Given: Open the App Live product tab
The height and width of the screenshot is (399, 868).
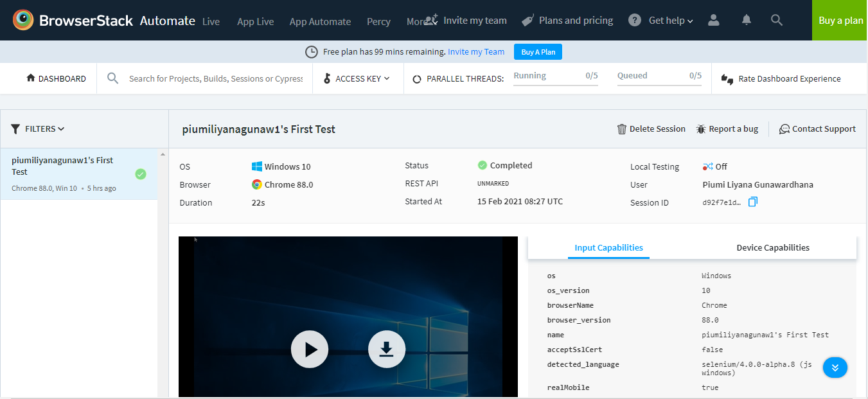Looking at the screenshot, I should click(256, 22).
